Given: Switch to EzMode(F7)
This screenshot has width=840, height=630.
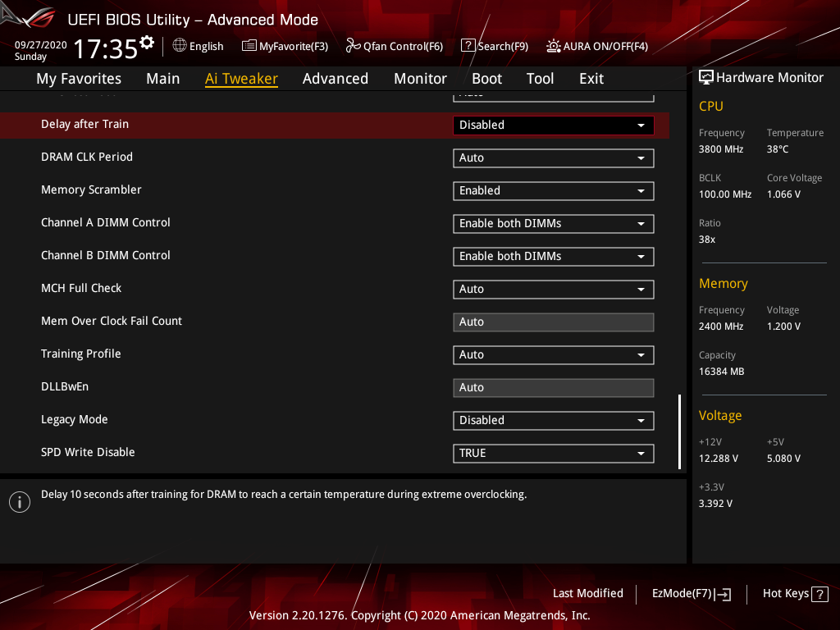Looking at the screenshot, I should tap(691, 594).
